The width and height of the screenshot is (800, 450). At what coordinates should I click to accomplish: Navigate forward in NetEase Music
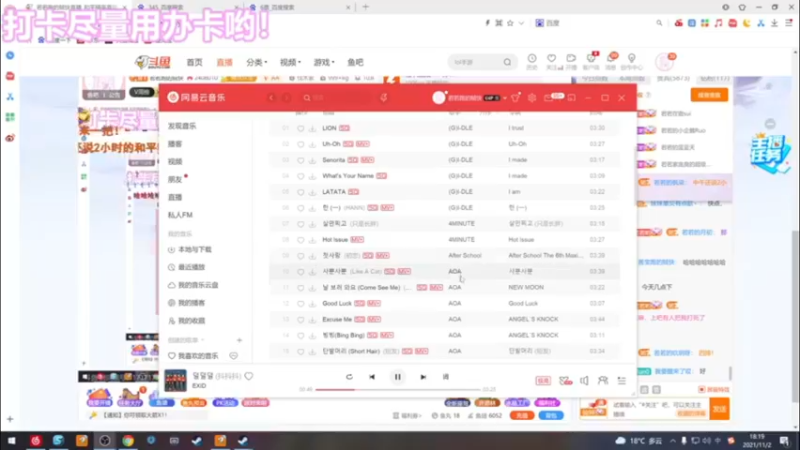(x=287, y=97)
